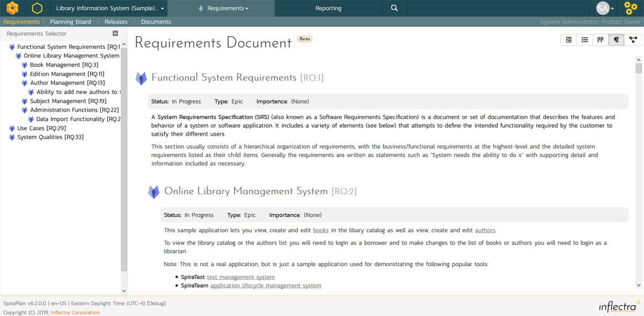Screen dimensions: 644x316
Task: Open the Online Library Management System [RQ:2] heading
Action: tap(260, 191)
